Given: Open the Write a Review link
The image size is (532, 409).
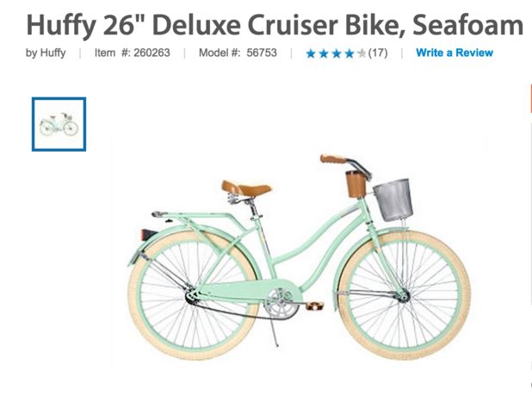Looking at the screenshot, I should (x=455, y=53).
